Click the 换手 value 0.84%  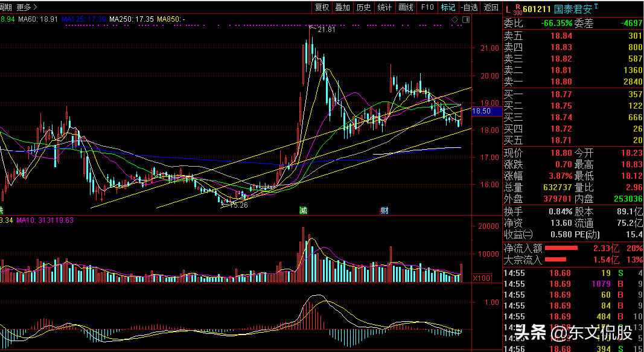click(x=561, y=212)
